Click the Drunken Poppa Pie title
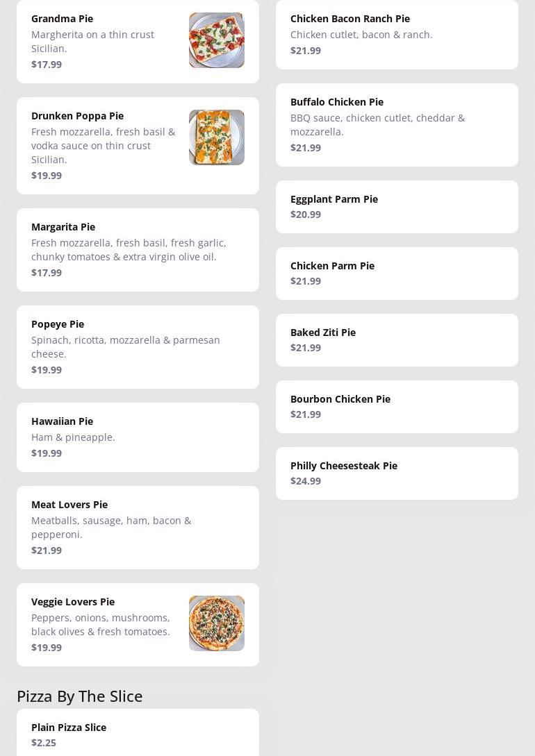 pos(77,116)
